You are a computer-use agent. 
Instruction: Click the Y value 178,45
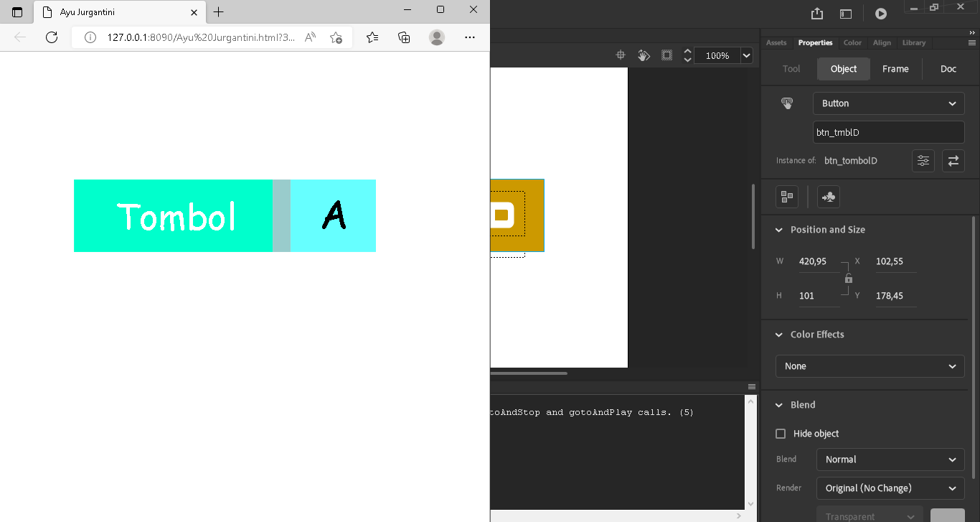point(895,296)
